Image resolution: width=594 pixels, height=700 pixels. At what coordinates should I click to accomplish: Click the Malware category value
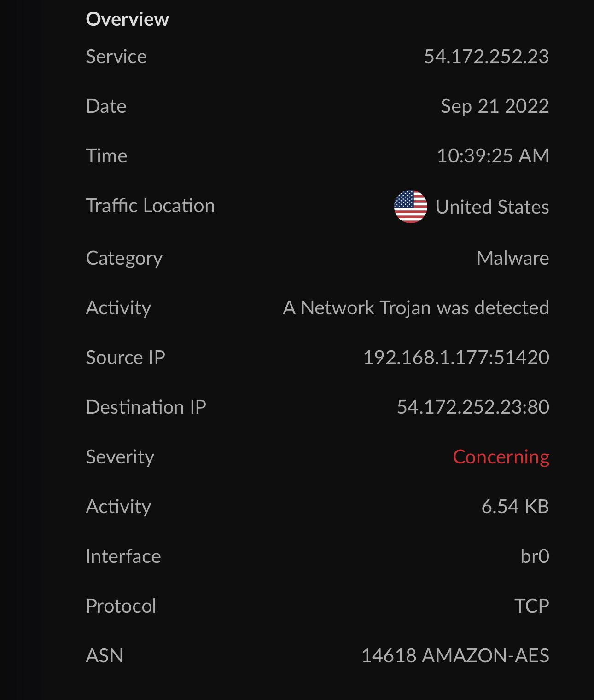[x=512, y=258]
